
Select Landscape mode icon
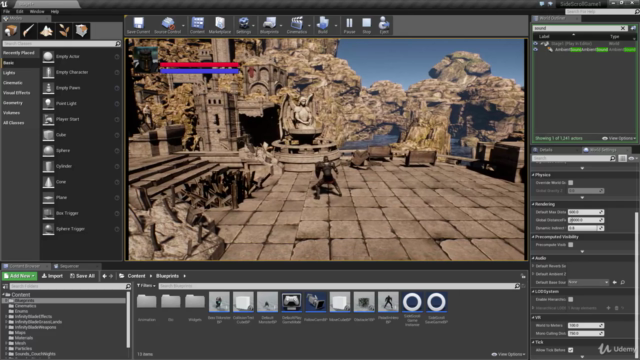(x=46, y=31)
